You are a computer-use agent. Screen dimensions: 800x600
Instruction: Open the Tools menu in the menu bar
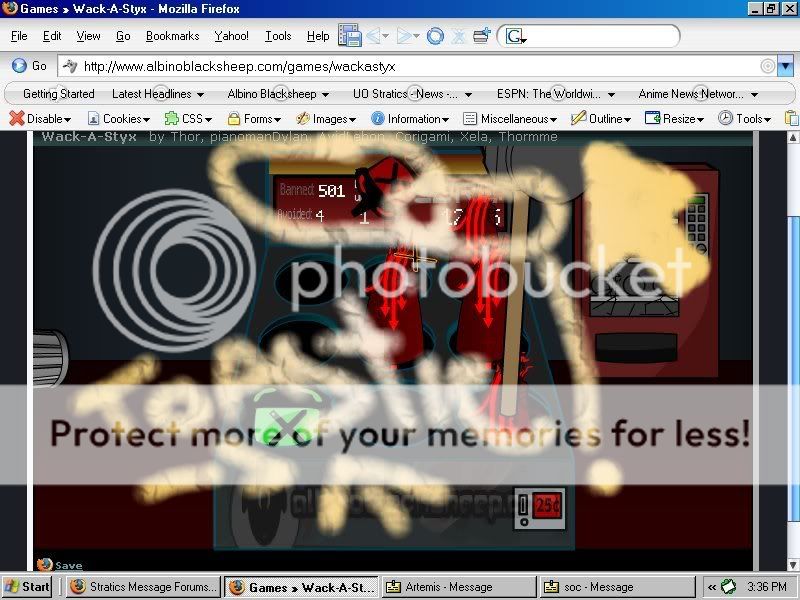pyautogui.click(x=278, y=36)
